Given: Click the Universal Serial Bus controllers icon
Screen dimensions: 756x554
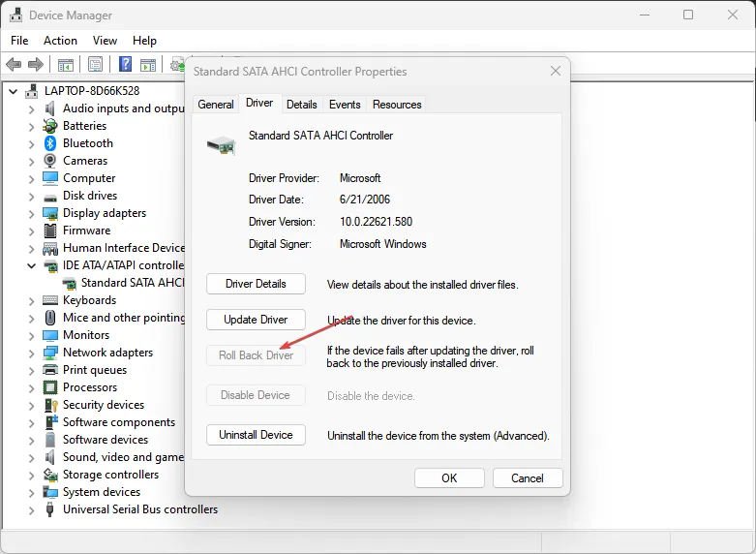Looking at the screenshot, I should pos(49,509).
